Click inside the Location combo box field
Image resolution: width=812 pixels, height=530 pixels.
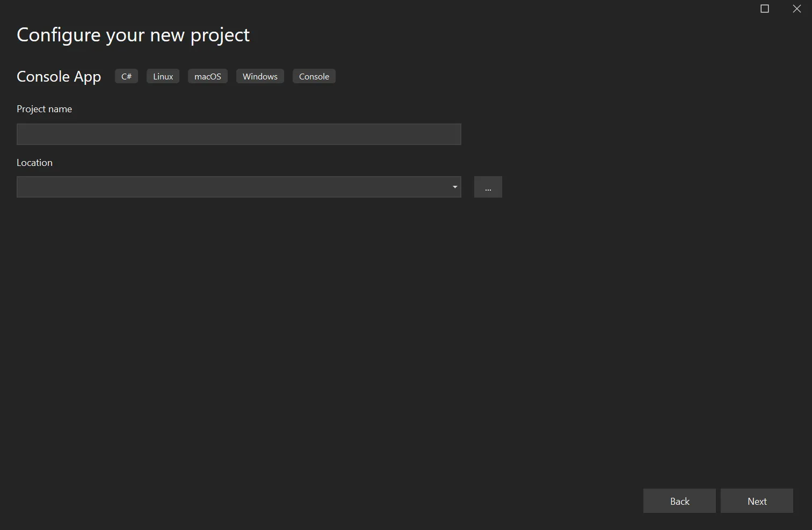coord(231,187)
